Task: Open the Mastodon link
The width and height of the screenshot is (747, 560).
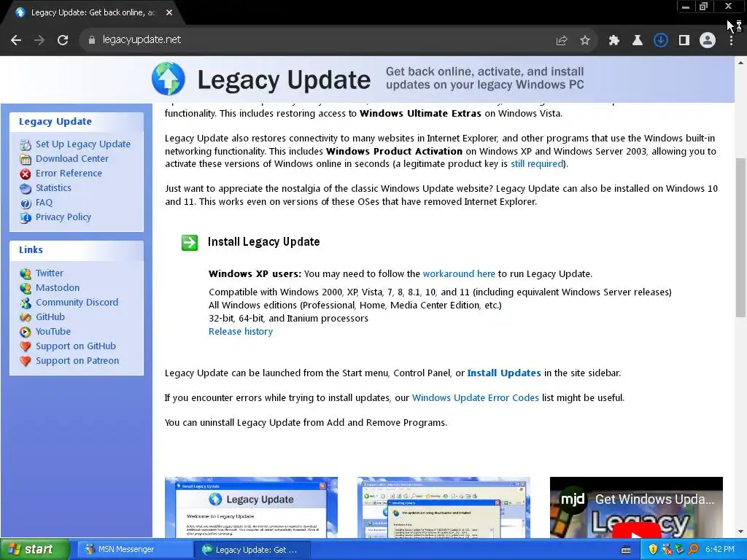Action: click(58, 287)
